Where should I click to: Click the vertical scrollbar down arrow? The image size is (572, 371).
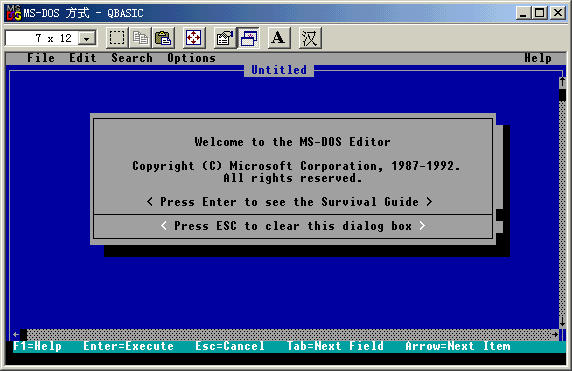coord(562,322)
